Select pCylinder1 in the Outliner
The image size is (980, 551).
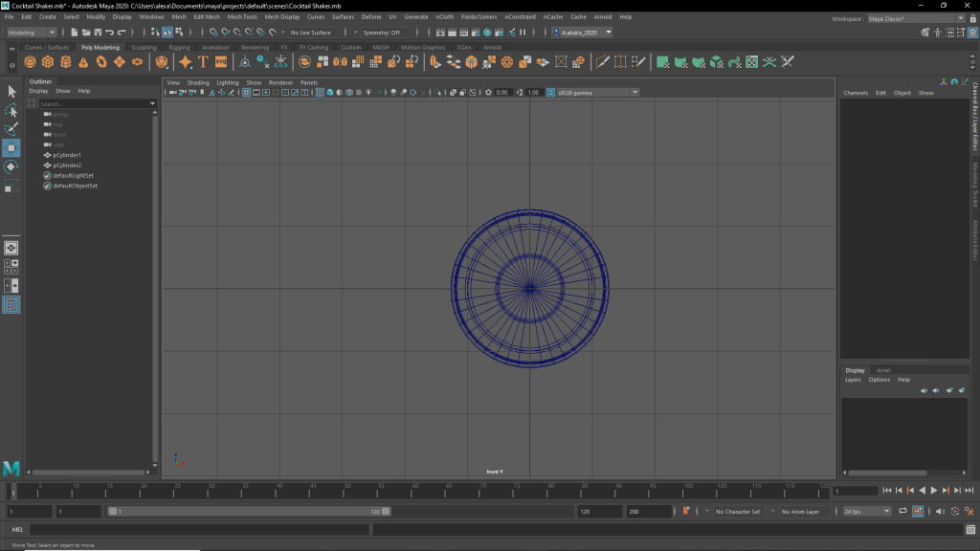click(x=67, y=155)
